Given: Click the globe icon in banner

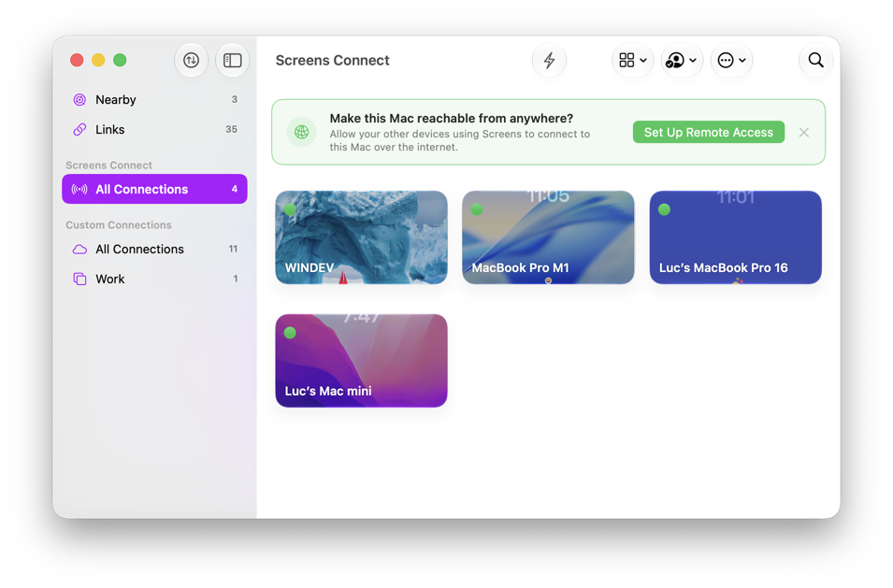Looking at the screenshot, I should click(x=301, y=132).
